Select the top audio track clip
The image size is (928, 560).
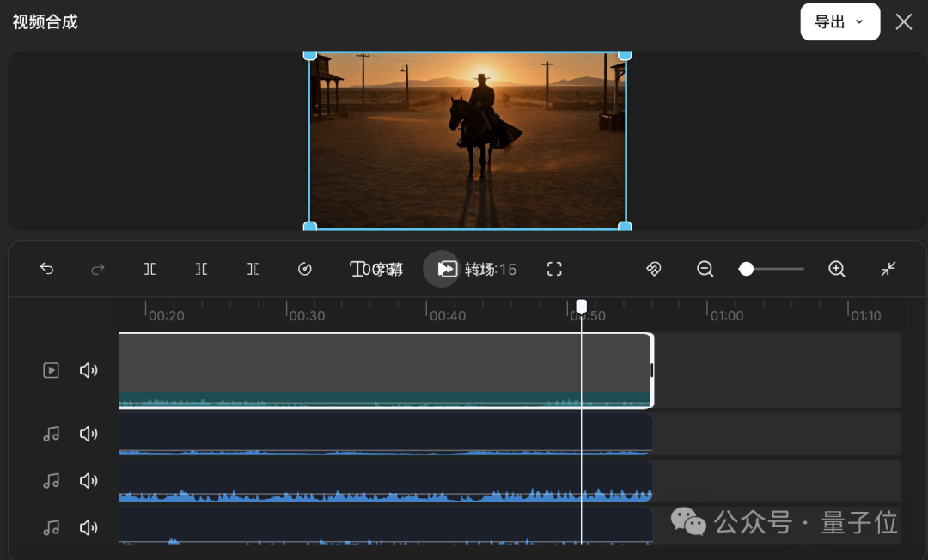coord(386,434)
